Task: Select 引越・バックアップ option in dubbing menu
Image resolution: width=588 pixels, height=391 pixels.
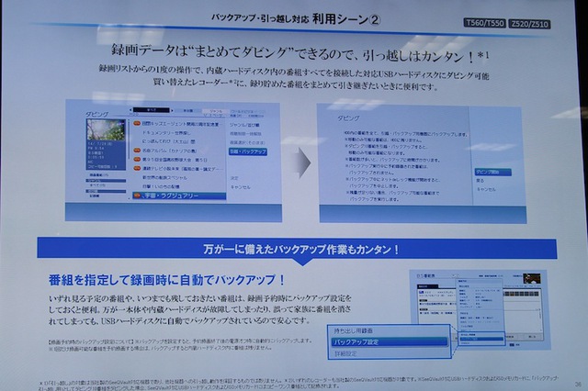Action: (x=248, y=151)
